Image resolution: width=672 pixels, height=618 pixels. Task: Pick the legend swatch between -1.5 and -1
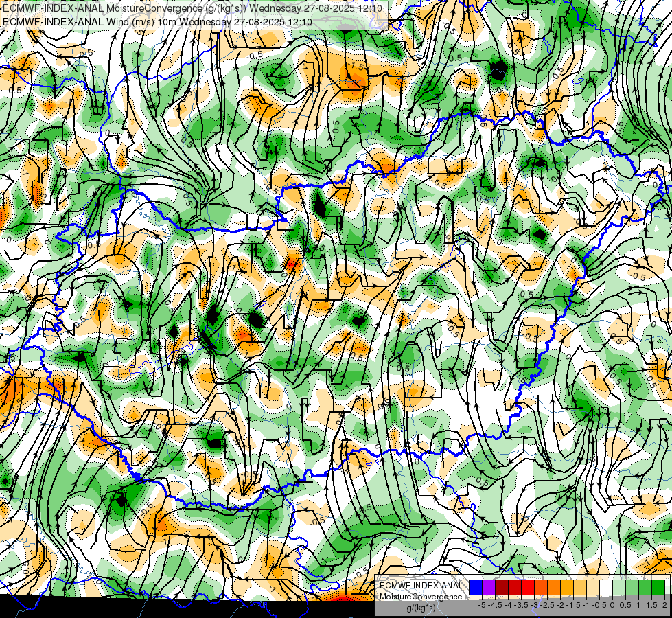coord(580,588)
